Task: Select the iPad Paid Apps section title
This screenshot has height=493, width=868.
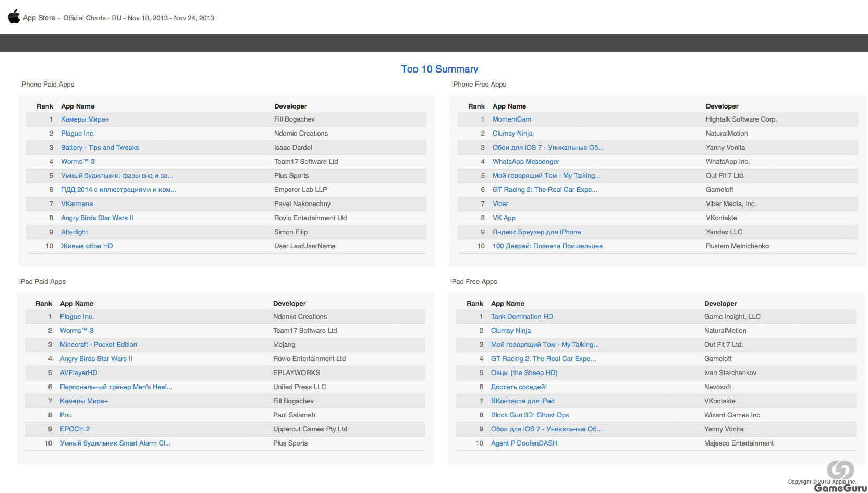Action: [42, 282]
